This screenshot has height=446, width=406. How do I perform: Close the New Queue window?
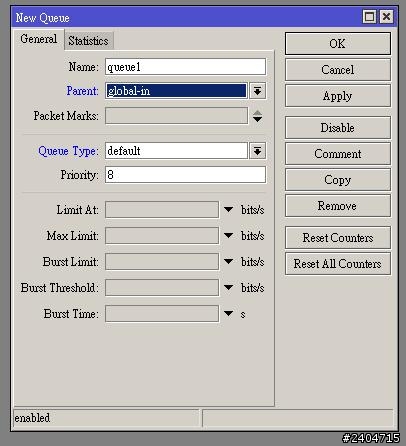pos(386,17)
